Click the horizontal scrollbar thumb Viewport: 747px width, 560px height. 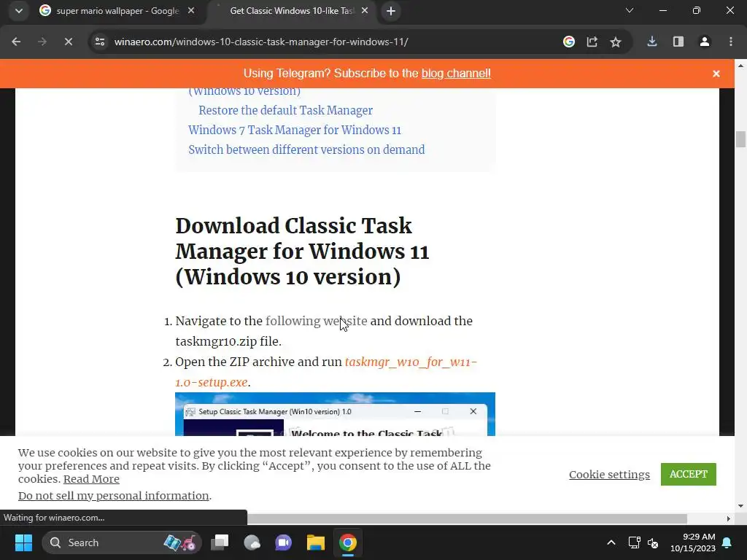tap(467, 518)
